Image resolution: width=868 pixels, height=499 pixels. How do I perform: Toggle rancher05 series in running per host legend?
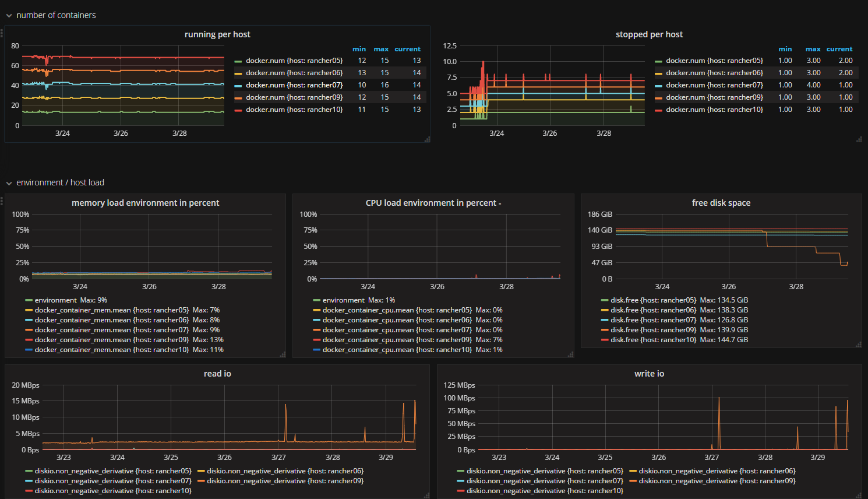(x=294, y=61)
